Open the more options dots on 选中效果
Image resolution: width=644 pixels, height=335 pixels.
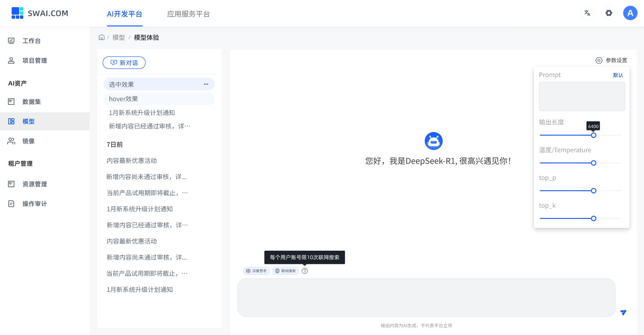tap(206, 84)
